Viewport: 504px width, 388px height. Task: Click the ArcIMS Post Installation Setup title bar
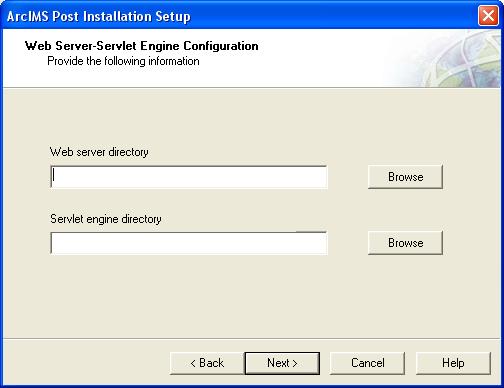[233, 16]
